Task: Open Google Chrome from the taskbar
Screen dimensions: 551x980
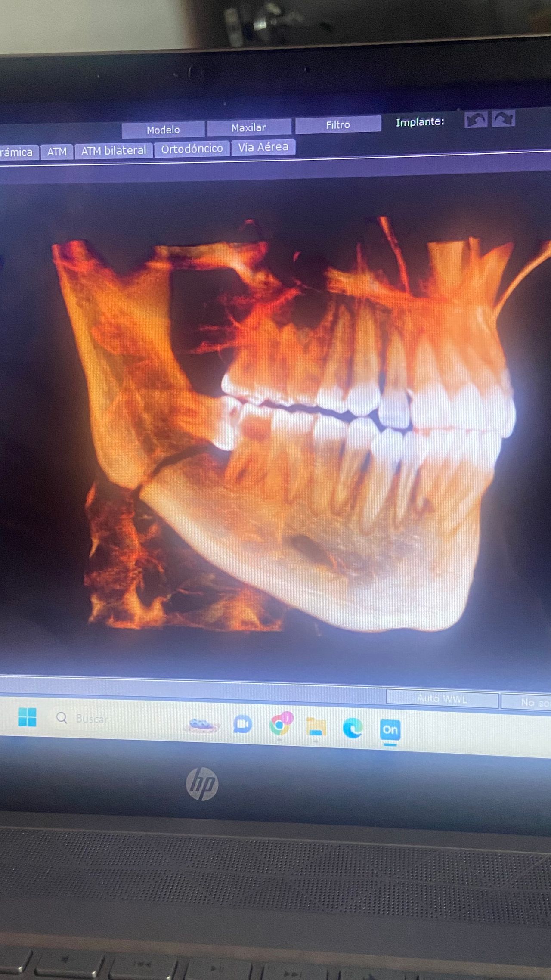Action: (x=280, y=725)
